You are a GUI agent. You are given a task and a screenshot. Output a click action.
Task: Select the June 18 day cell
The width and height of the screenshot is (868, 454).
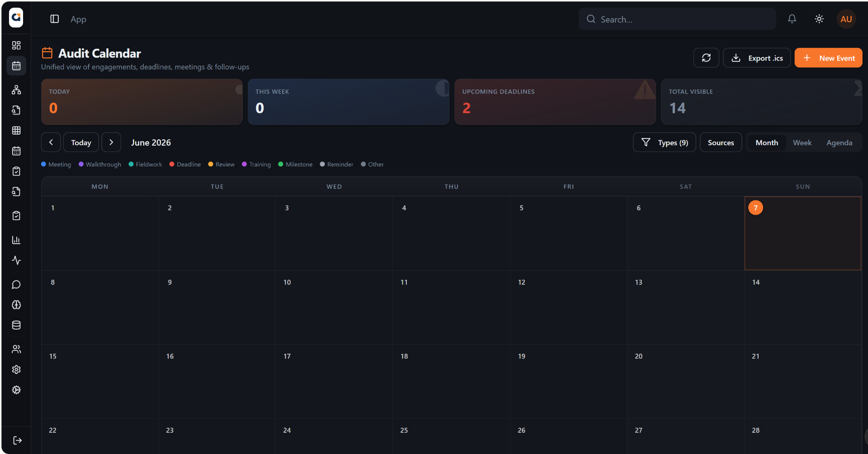pos(451,382)
